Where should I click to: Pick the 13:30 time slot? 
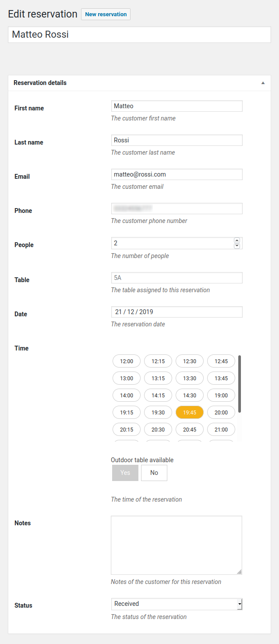pyautogui.click(x=190, y=379)
